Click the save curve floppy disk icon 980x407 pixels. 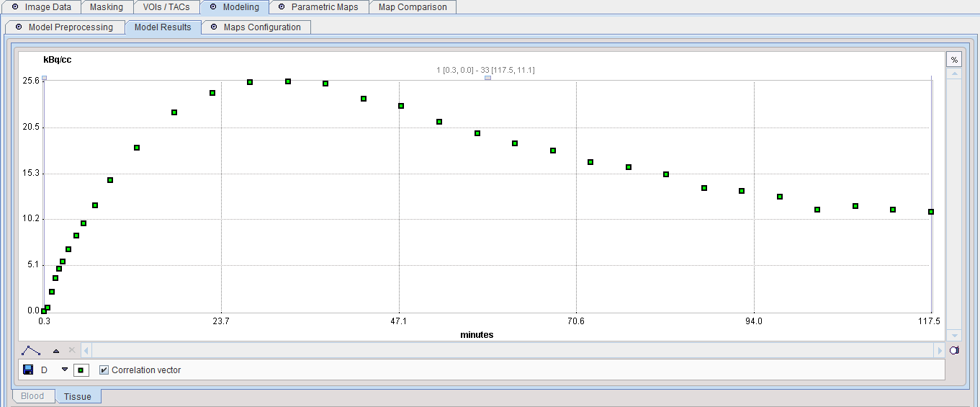[x=28, y=370]
